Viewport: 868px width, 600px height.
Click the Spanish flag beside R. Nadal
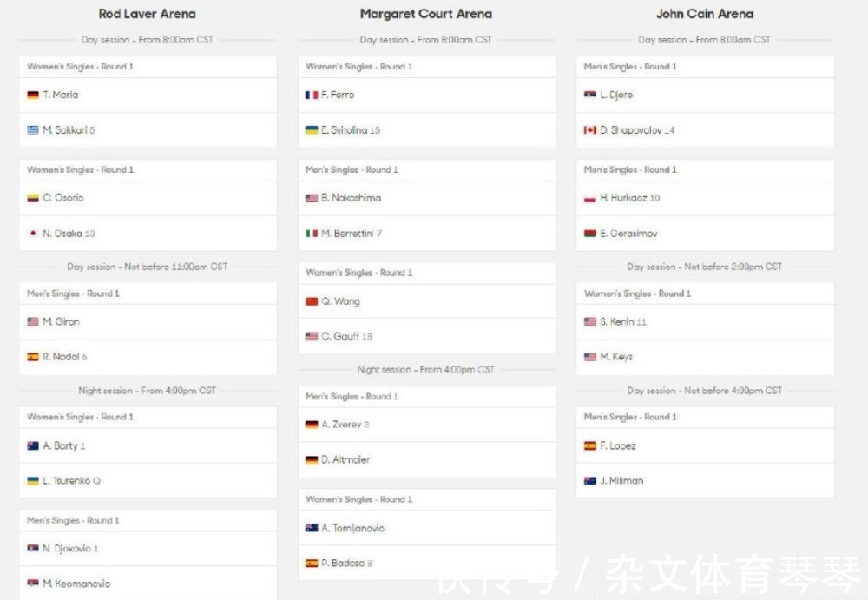33,357
